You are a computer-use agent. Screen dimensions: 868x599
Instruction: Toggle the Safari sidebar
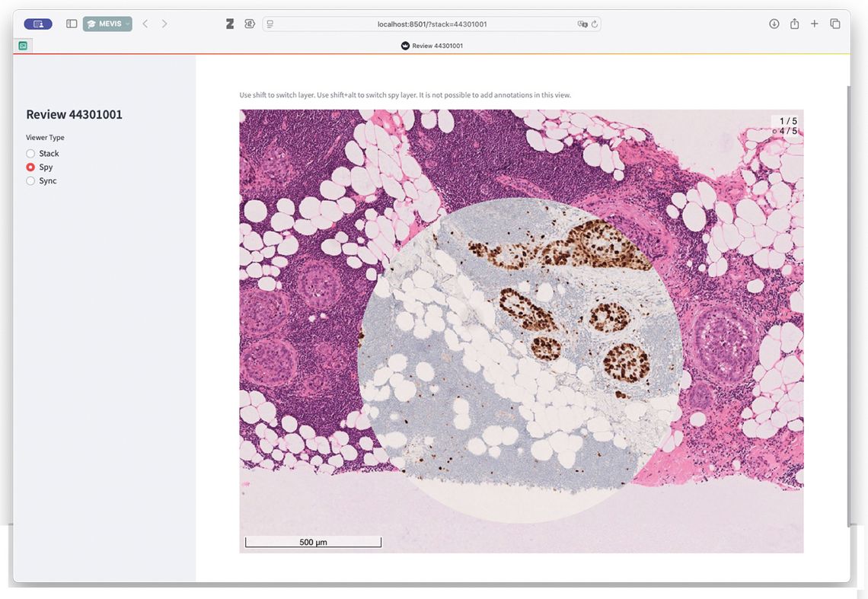(x=72, y=24)
